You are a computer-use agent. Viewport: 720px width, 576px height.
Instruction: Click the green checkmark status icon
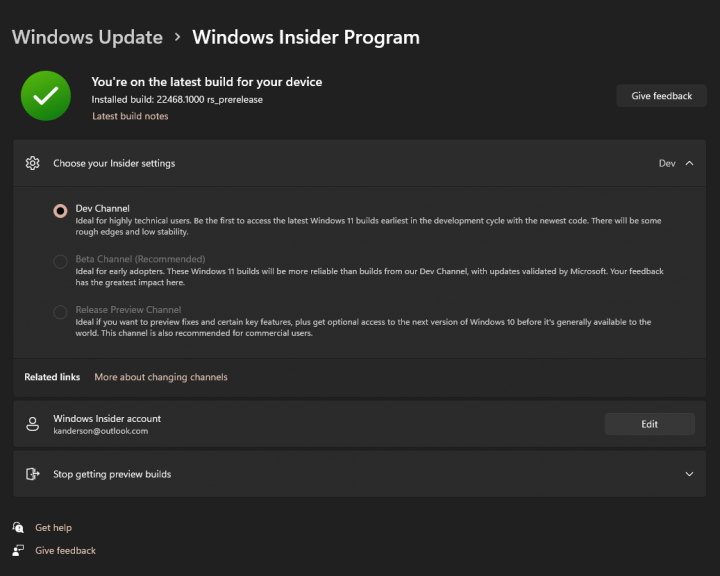46,96
